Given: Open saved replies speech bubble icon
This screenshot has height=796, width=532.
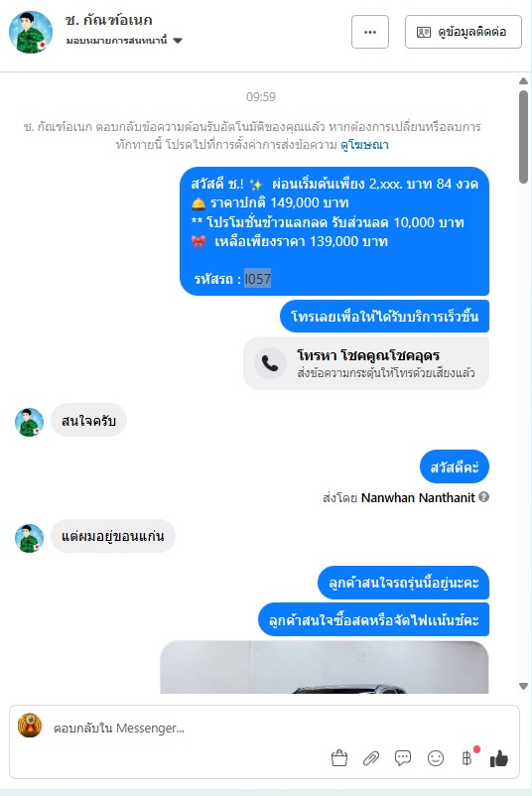Looking at the screenshot, I should click(403, 758).
